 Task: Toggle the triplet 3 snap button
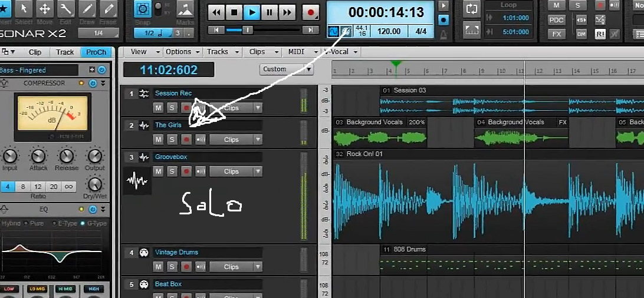(x=178, y=33)
